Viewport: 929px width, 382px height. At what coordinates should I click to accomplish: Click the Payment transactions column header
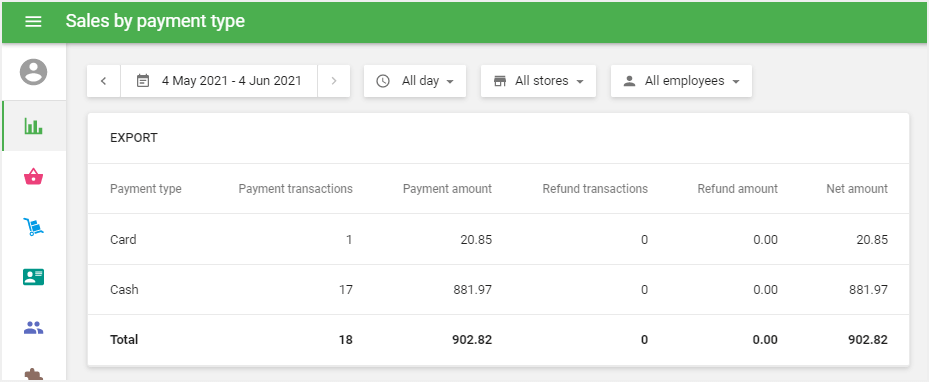click(x=296, y=189)
